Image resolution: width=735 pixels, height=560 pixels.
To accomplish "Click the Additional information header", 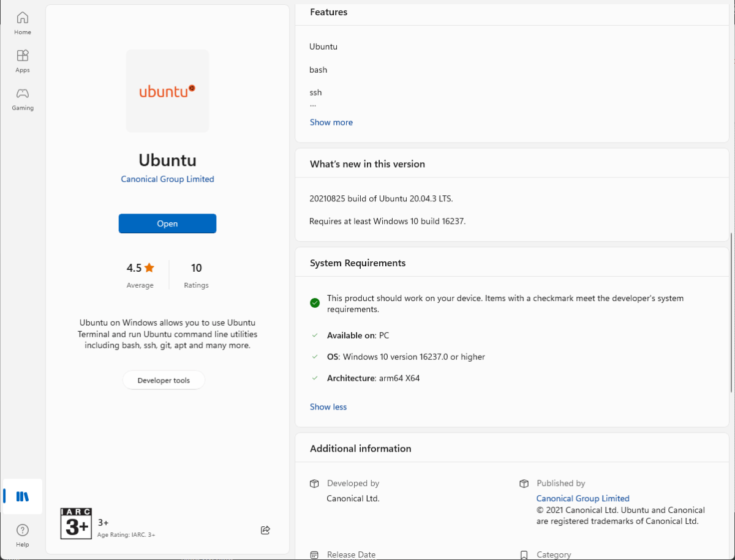I will point(361,449).
